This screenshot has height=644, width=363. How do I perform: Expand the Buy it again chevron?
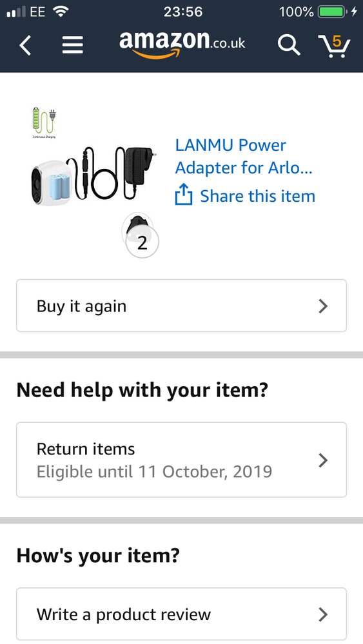(x=323, y=306)
